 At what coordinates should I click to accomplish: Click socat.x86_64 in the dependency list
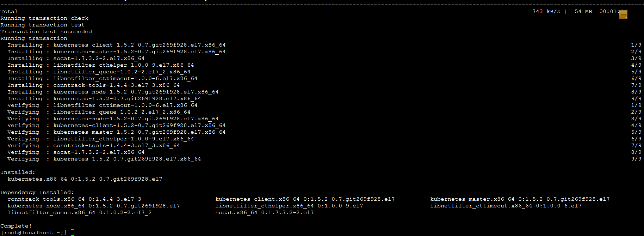[236, 212]
